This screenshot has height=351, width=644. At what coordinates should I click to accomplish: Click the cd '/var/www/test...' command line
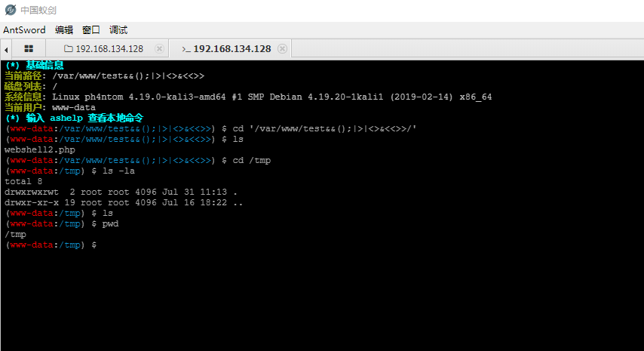211,128
